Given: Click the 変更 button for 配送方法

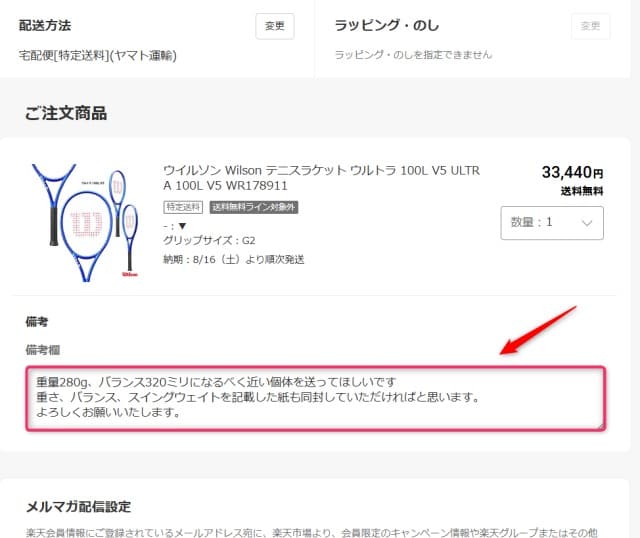Looking at the screenshot, I should pyautogui.click(x=275, y=26).
